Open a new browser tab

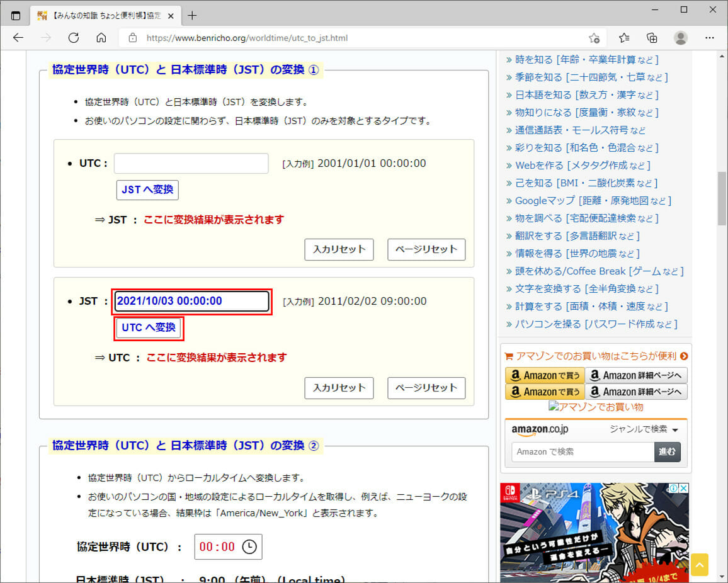192,16
